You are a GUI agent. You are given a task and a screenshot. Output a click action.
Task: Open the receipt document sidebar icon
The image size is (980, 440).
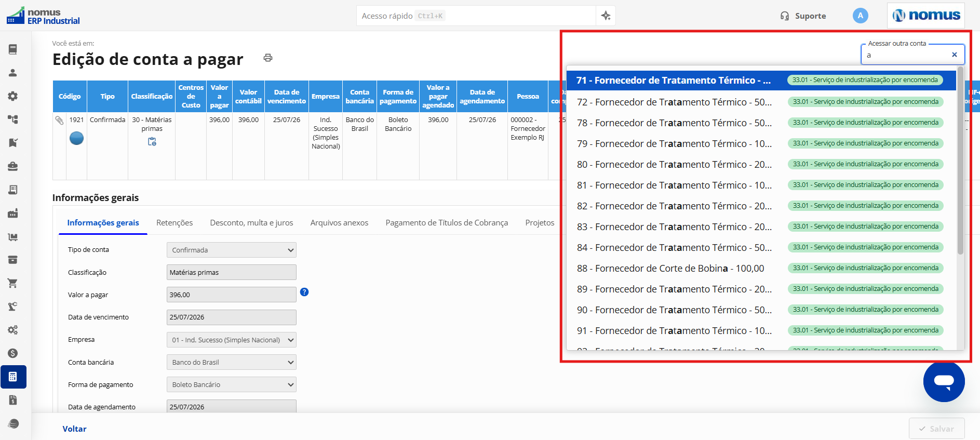click(x=13, y=190)
